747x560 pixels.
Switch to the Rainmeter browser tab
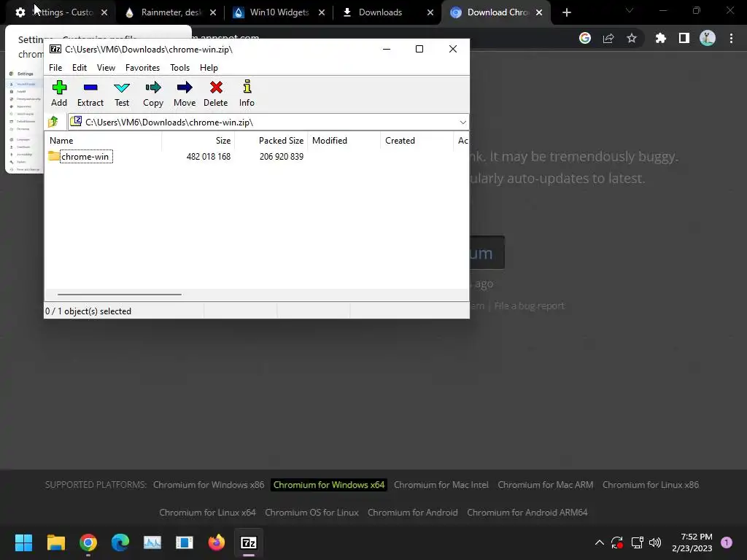click(169, 12)
